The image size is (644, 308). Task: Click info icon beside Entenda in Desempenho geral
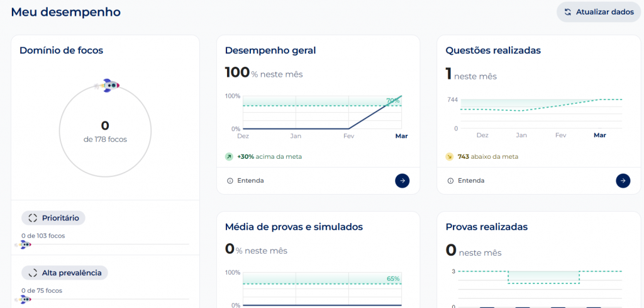[x=230, y=181]
